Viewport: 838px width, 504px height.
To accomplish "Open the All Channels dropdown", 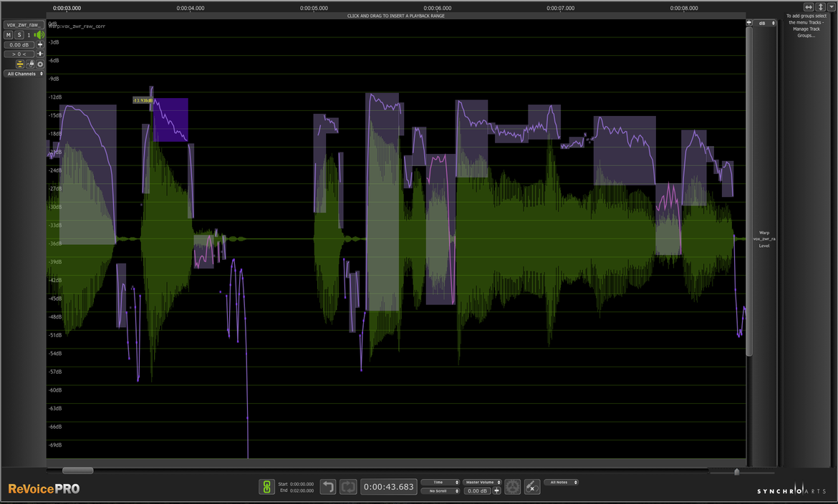I will coord(24,74).
